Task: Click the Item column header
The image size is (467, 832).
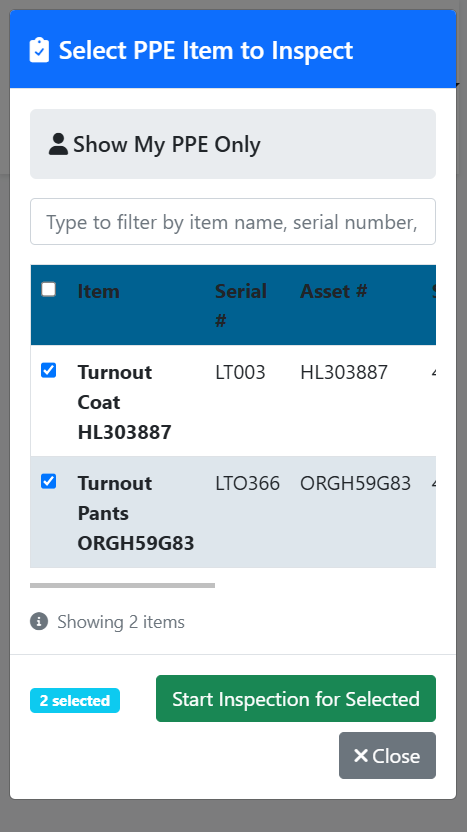Action: tap(99, 291)
